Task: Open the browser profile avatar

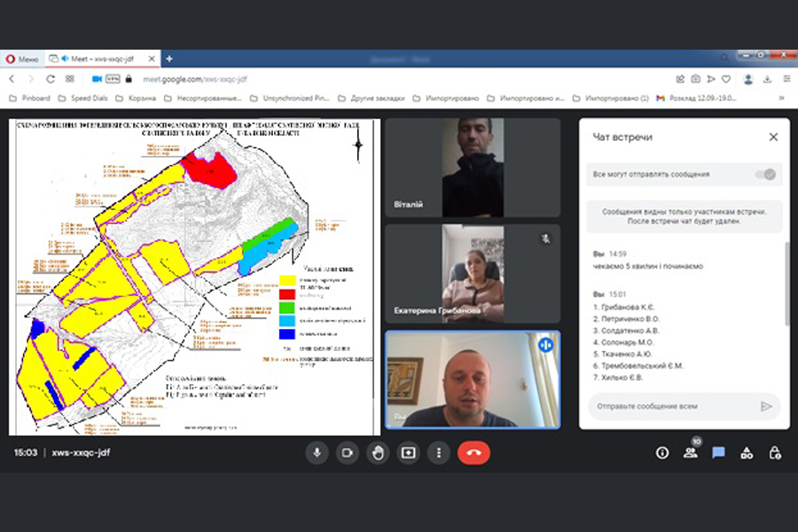Action: click(x=748, y=79)
